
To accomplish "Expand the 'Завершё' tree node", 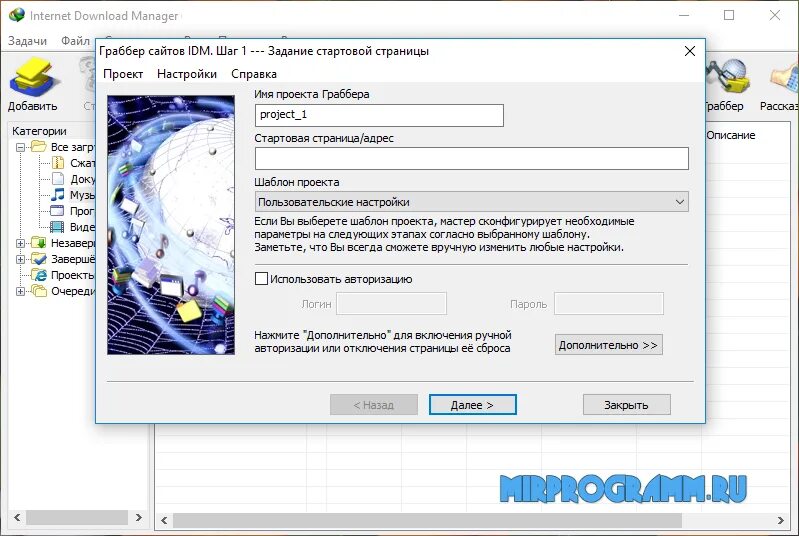I will (x=20, y=259).
